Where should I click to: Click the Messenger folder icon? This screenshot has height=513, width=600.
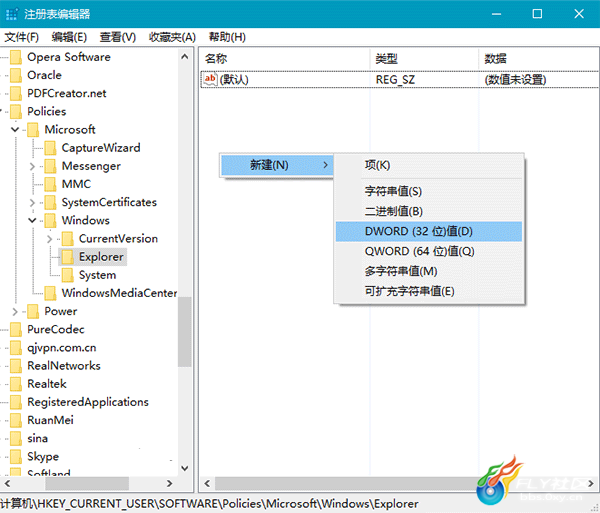50,166
